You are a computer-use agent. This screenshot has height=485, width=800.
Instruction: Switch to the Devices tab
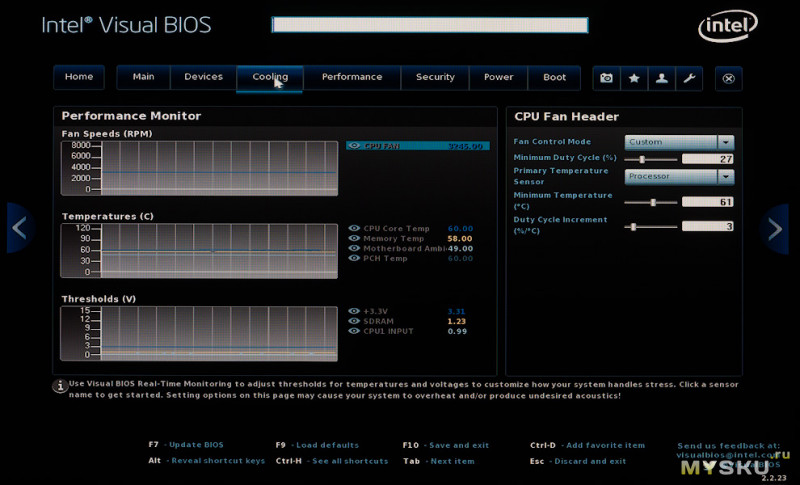click(x=204, y=77)
